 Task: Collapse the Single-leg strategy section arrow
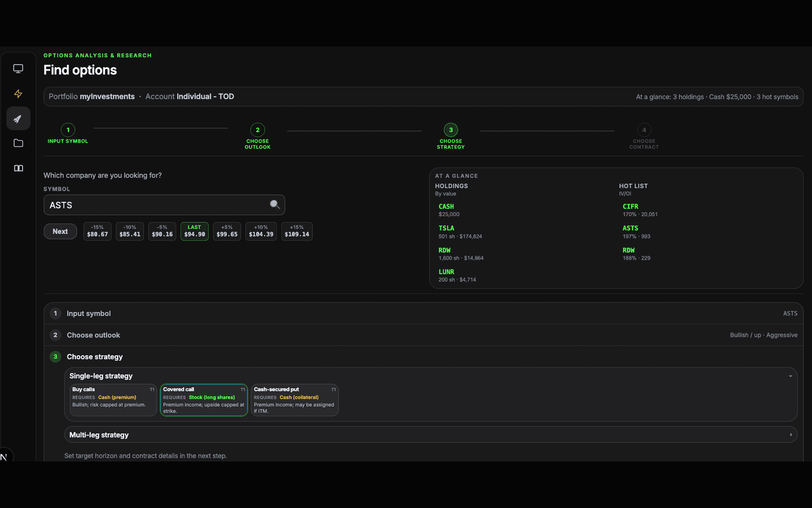790,376
